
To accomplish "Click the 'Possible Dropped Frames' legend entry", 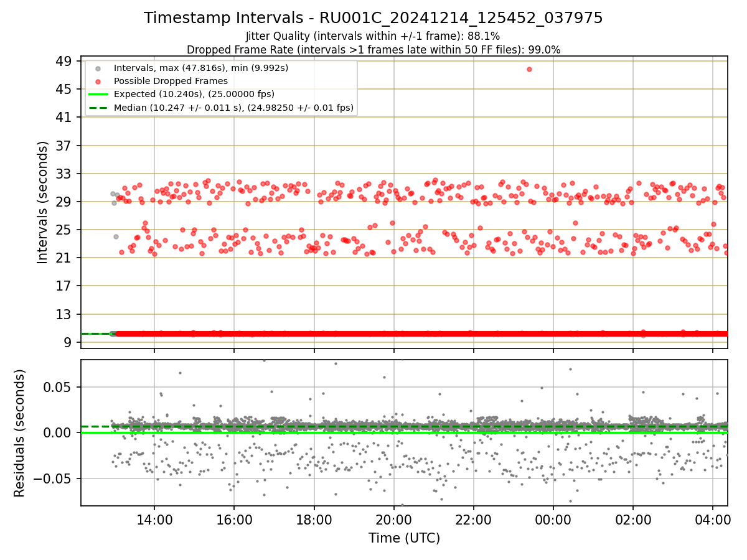I will click(171, 81).
